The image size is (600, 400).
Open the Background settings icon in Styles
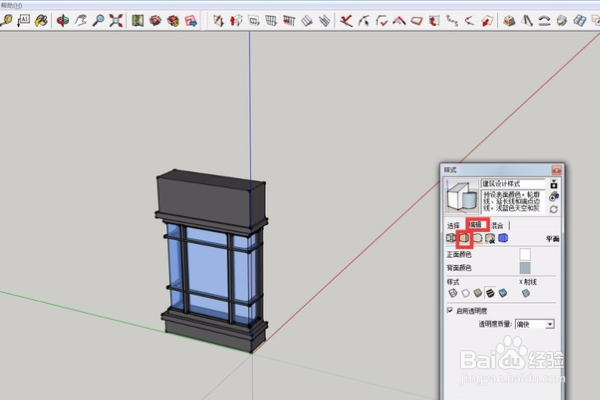click(477, 238)
